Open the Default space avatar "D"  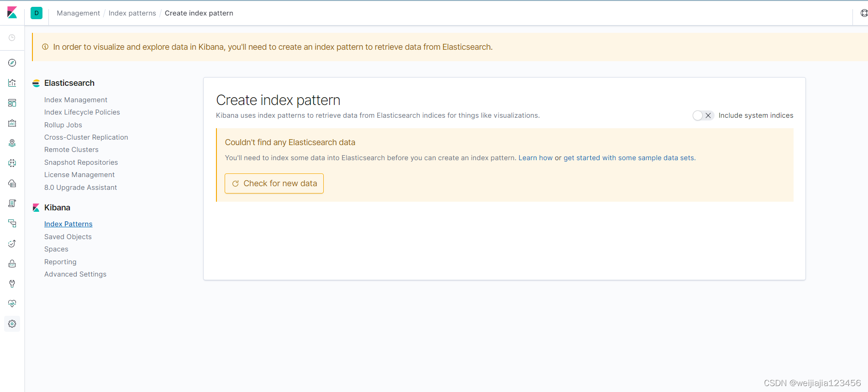[37, 13]
